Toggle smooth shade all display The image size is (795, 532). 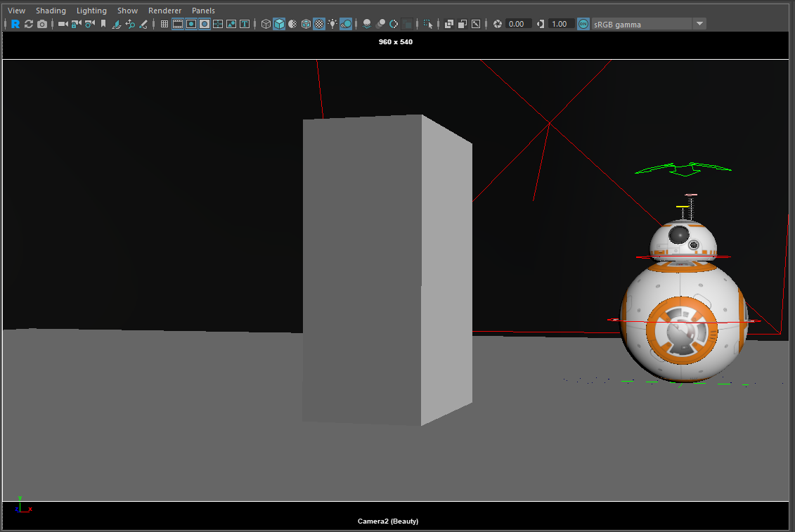[x=279, y=24]
